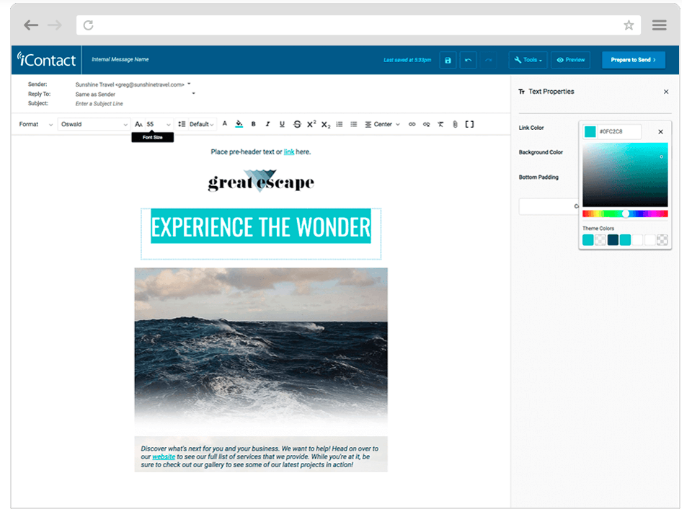Viewport: 682px width, 512px height.
Task: Toggle underline formatting
Action: coord(282,124)
